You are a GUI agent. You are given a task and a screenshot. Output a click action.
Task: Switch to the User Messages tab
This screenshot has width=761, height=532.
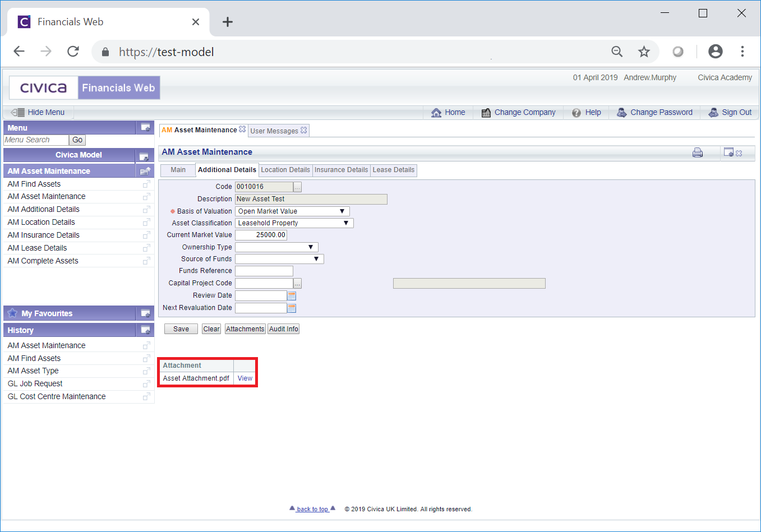[274, 131]
